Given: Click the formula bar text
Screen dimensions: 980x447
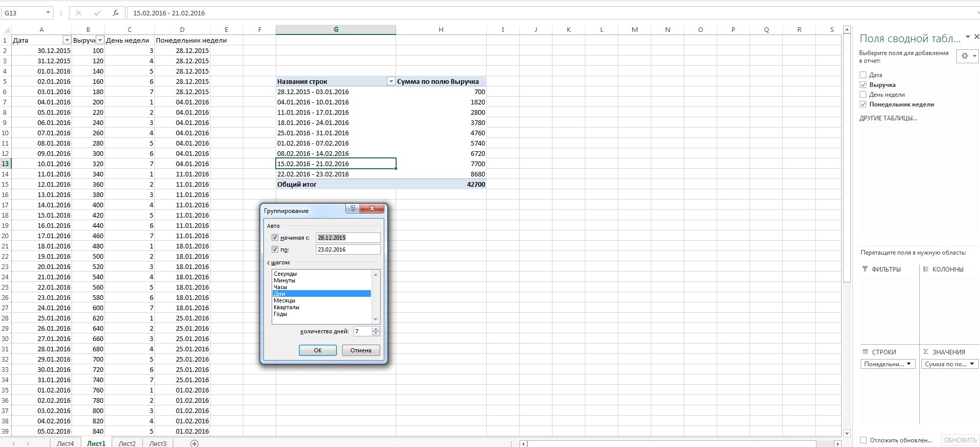Looking at the screenshot, I should pos(169,13).
